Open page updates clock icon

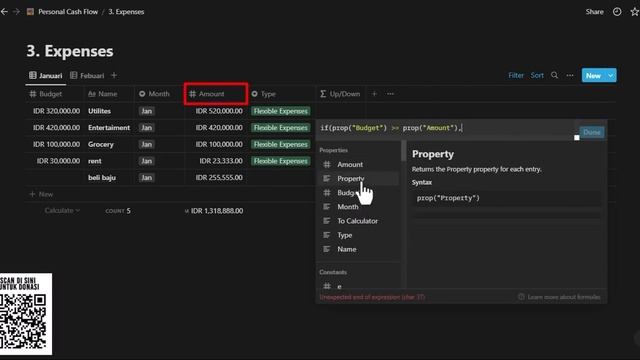617,12
